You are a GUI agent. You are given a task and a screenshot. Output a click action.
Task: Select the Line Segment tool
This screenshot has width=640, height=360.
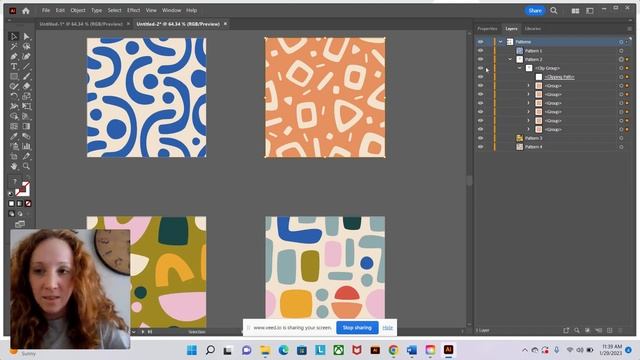(27, 66)
